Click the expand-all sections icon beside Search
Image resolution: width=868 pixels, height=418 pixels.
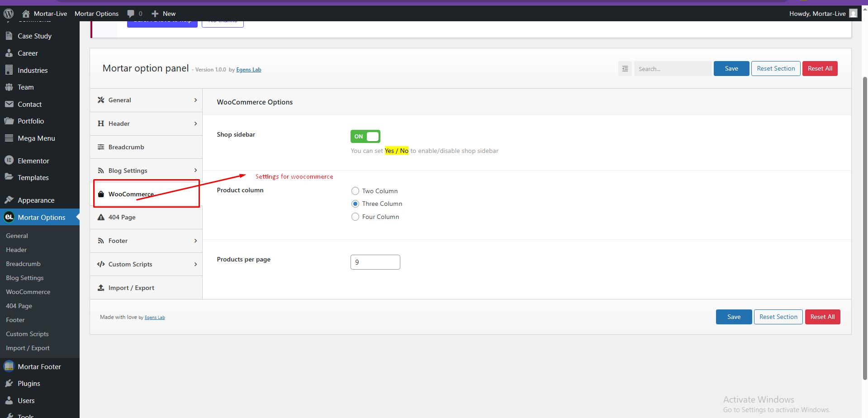pos(625,69)
